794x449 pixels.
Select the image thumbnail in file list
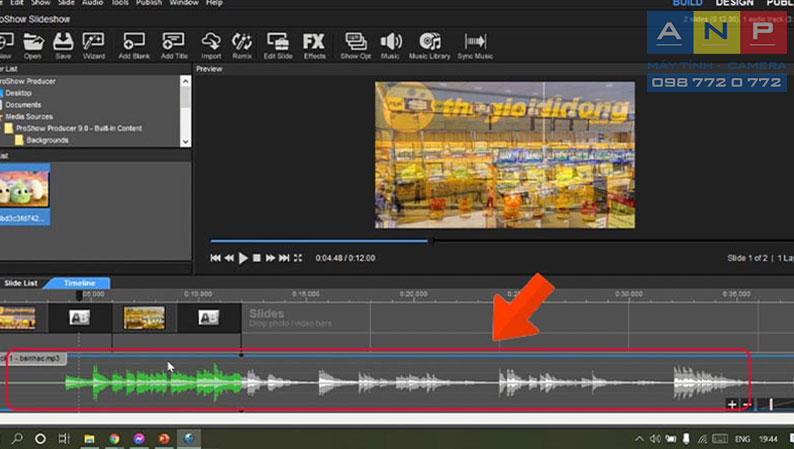24,194
